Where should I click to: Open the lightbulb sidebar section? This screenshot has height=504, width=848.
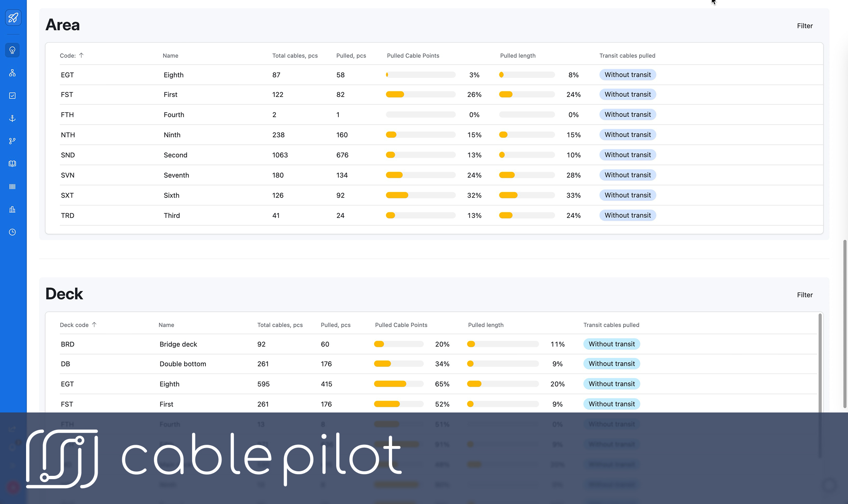click(12, 50)
